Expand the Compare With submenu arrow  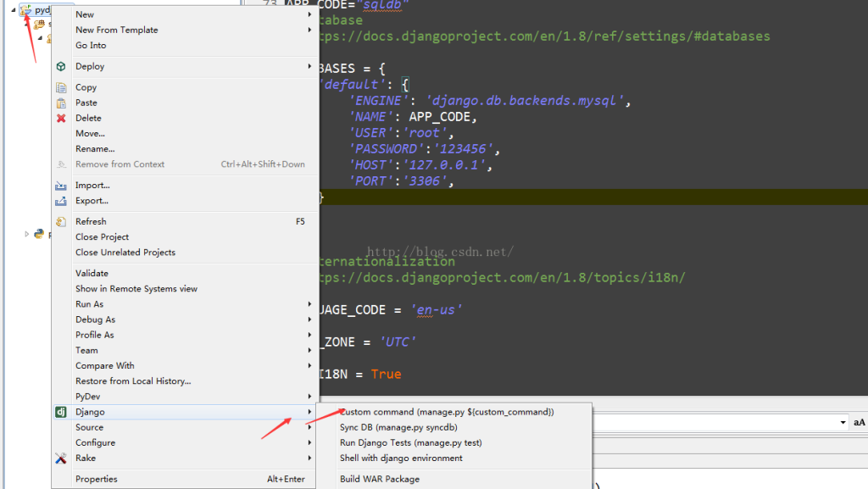[309, 365]
